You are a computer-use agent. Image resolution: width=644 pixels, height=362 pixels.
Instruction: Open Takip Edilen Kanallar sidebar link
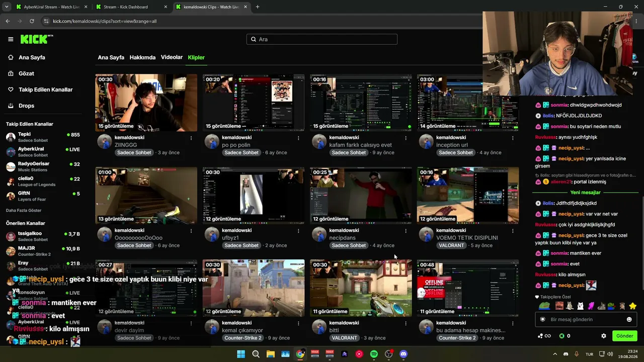click(46, 89)
